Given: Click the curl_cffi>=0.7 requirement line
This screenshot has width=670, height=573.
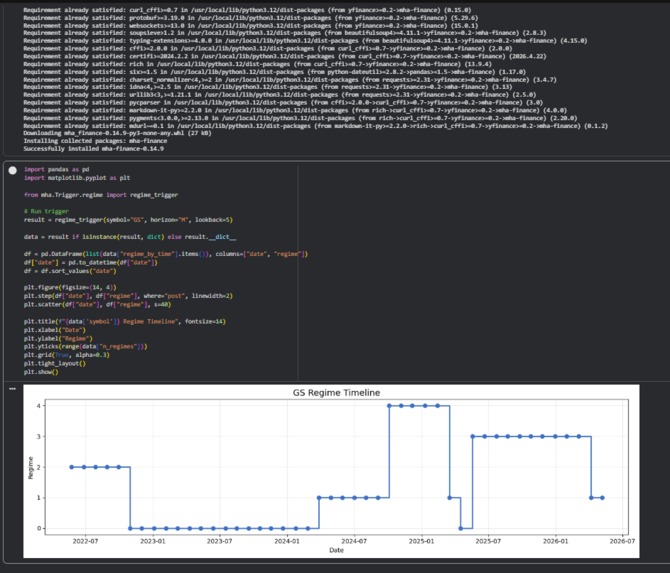Looking at the screenshot, I should coord(247,10).
